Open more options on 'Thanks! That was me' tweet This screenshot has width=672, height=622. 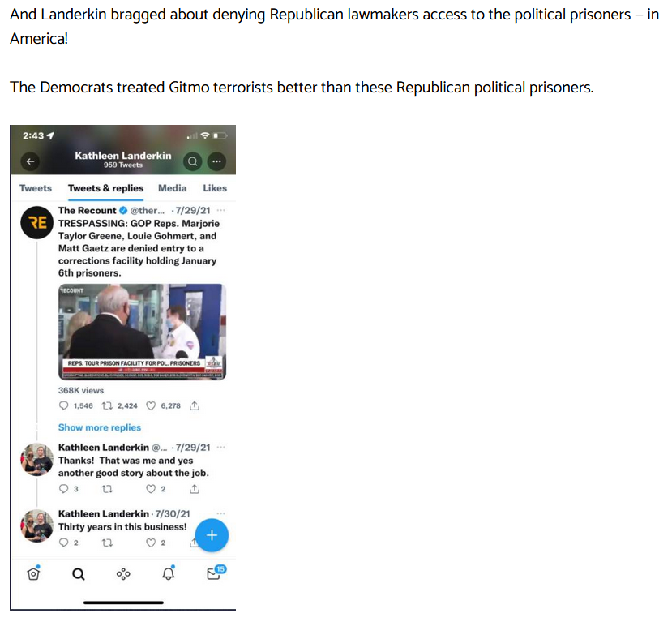pyautogui.click(x=221, y=447)
